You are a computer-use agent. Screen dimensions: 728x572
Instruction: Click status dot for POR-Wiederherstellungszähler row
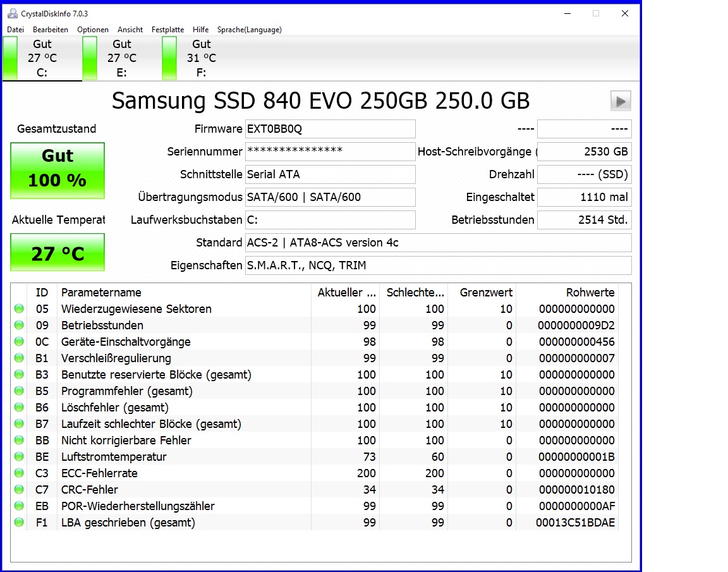click(x=19, y=506)
